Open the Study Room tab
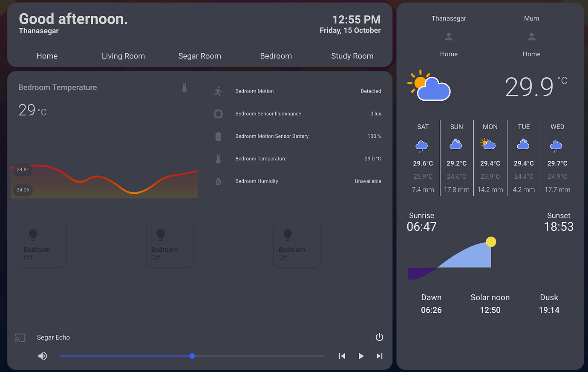588x372 pixels. tap(352, 56)
